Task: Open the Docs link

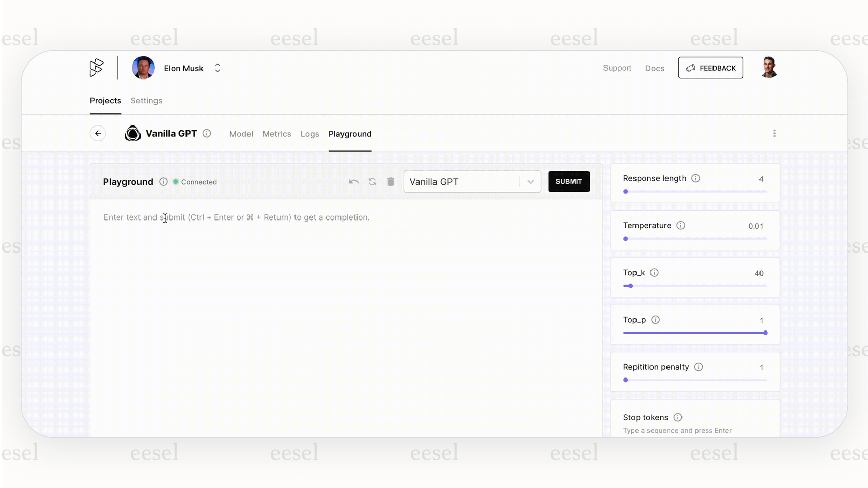Action: coord(654,69)
